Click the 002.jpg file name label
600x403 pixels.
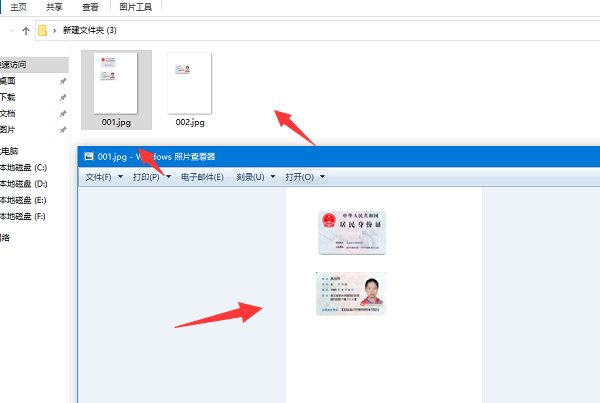(190, 122)
